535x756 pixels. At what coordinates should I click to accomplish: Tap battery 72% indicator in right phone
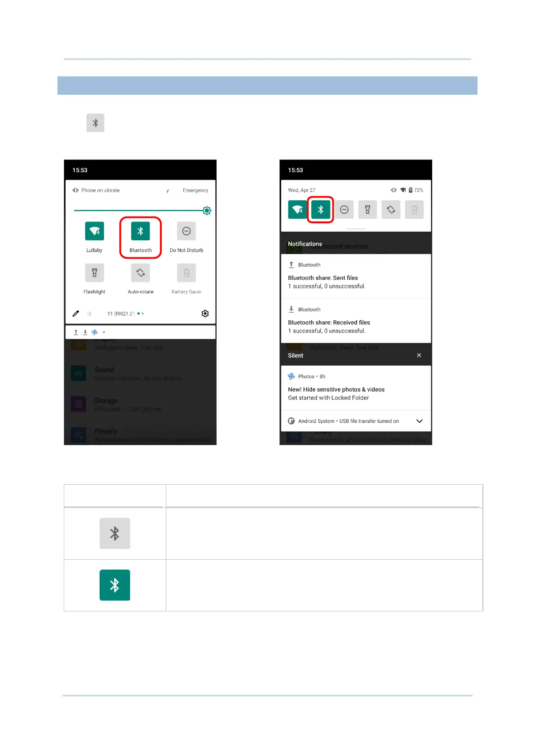[x=416, y=190]
